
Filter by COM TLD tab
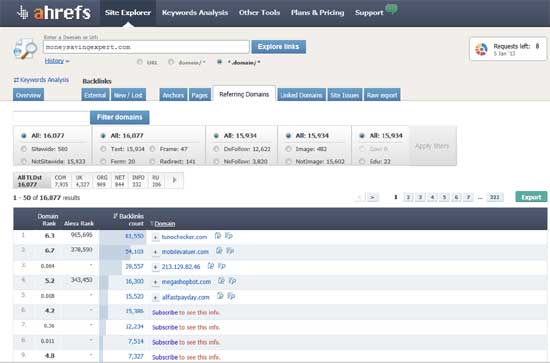point(61,181)
